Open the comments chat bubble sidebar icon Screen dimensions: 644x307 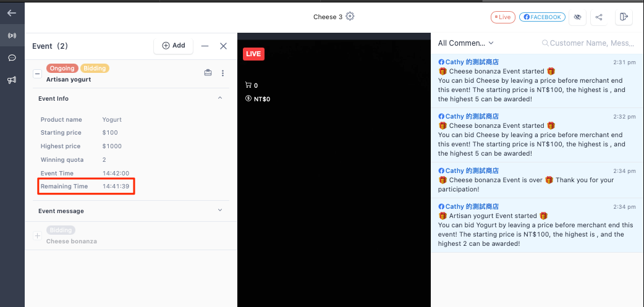12,58
